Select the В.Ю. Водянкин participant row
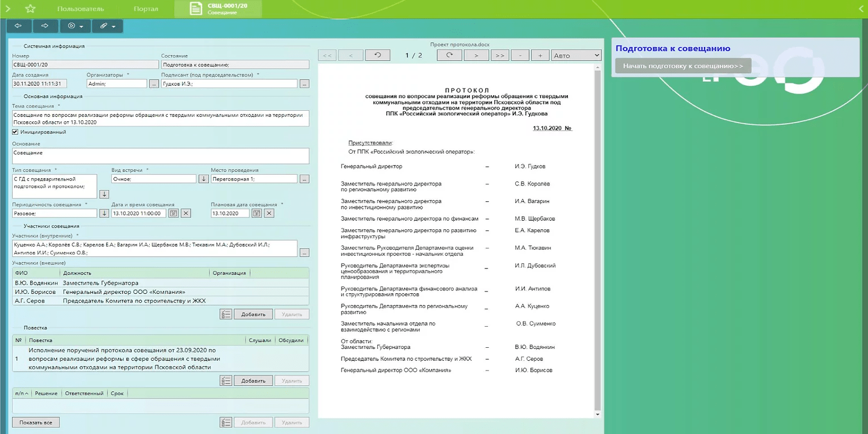The width and height of the screenshot is (868, 434). [x=161, y=283]
